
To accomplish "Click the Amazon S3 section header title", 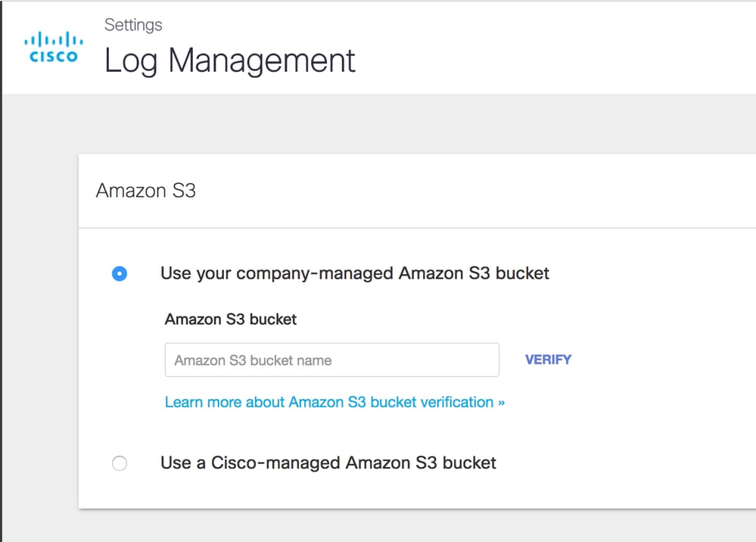I will point(146,191).
